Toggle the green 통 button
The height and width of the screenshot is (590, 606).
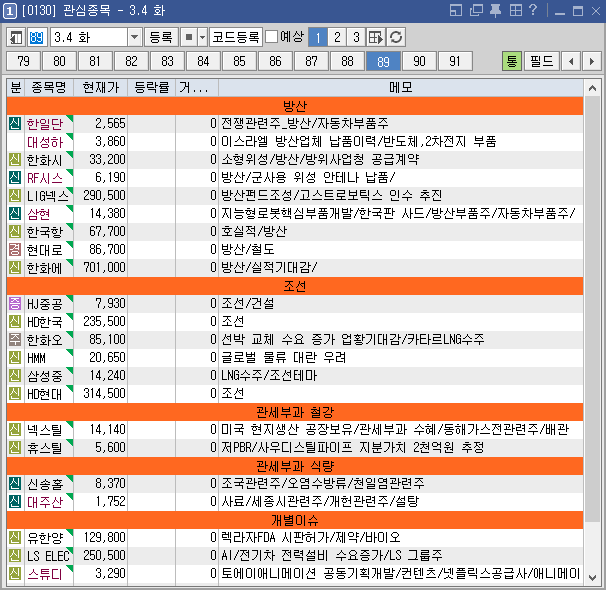pos(512,61)
